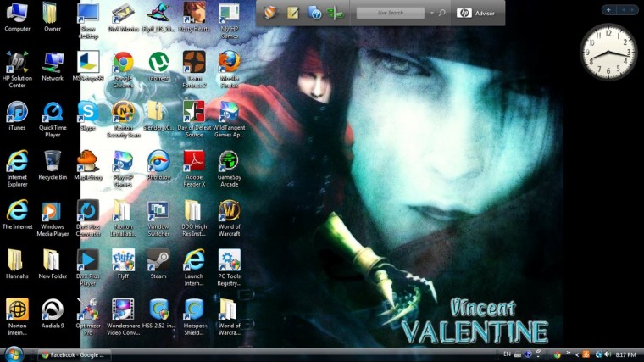Open Steam from the desktop
Viewport: 644px width, 362px height.
pyautogui.click(x=158, y=264)
